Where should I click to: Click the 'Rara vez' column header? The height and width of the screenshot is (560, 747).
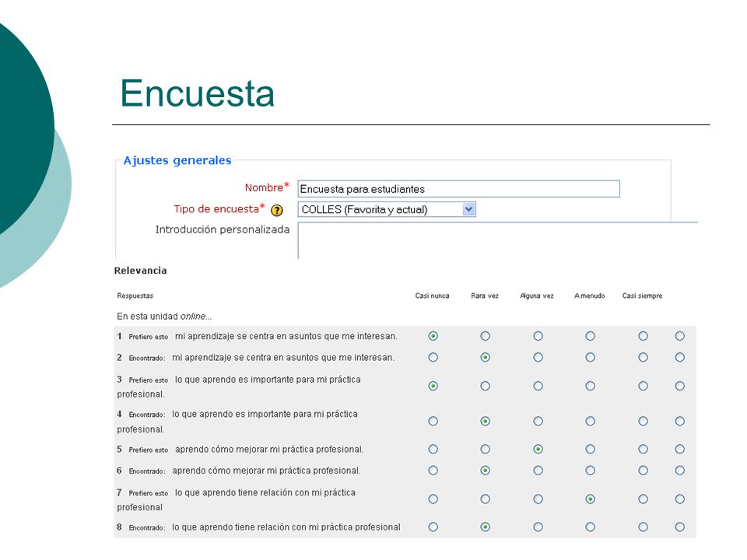tap(485, 296)
